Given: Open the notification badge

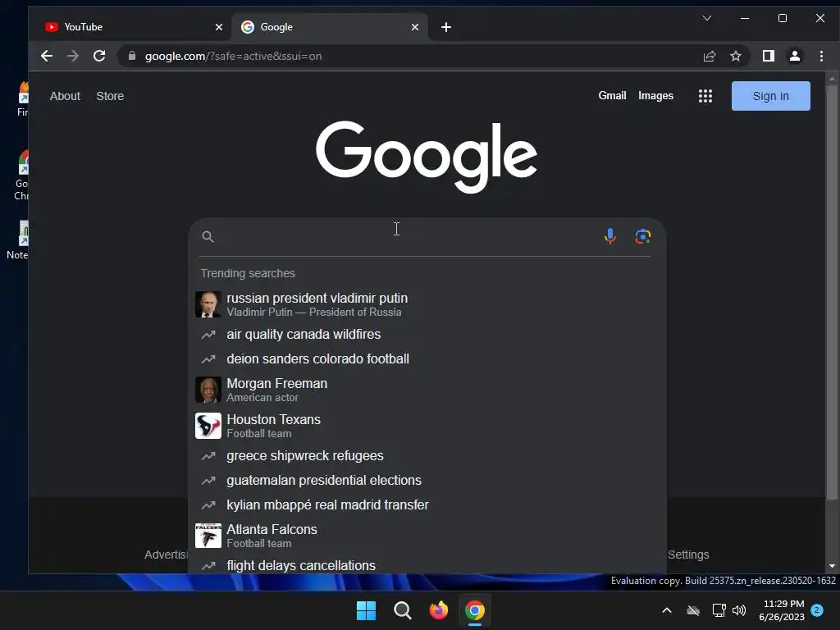Looking at the screenshot, I should tap(817, 610).
